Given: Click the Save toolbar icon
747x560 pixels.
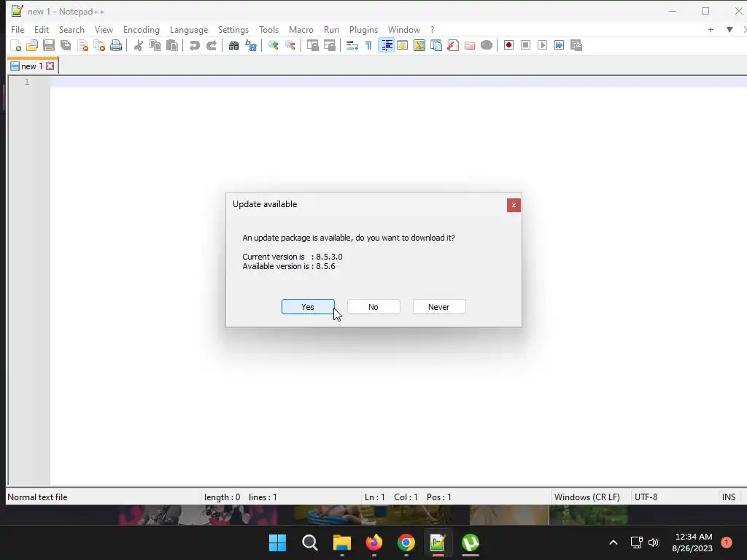Looking at the screenshot, I should click(49, 45).
